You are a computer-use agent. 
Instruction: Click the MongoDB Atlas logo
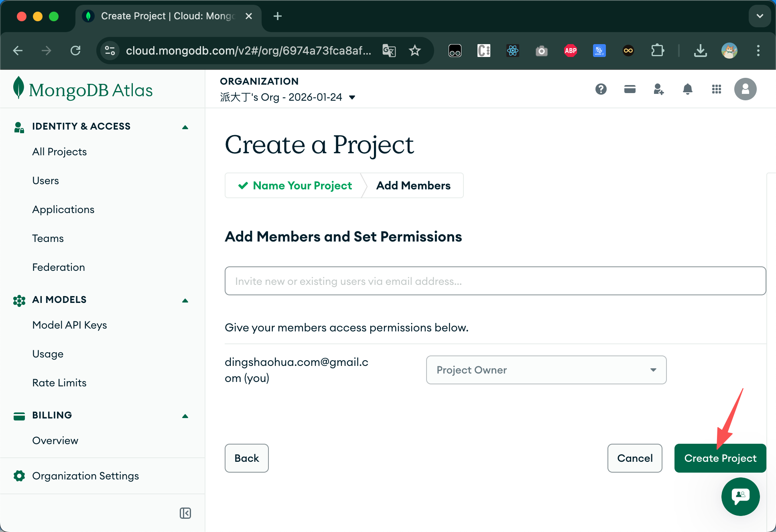pyautogui.click(x=83, y=89)
